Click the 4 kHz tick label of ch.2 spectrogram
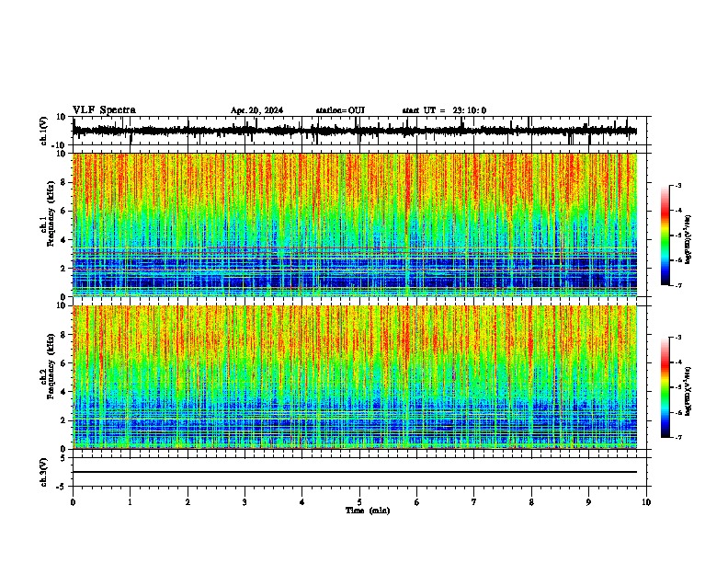This screenshot has height=563, width=728. pyautogui.click(x=63, y=392)
